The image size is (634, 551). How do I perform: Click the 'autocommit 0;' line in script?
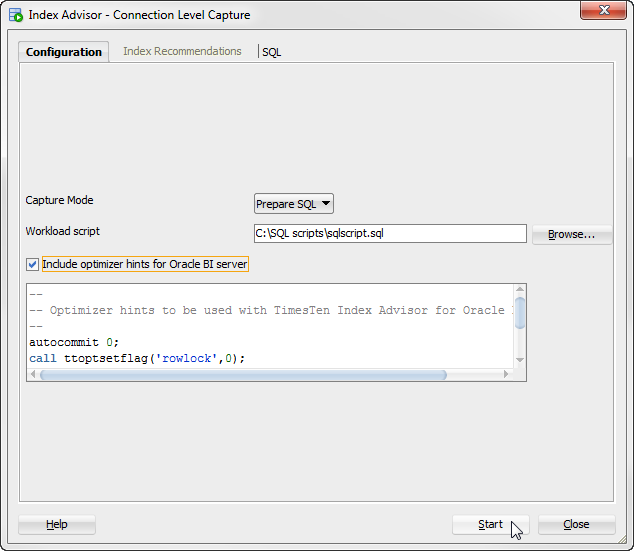[74, 342]
